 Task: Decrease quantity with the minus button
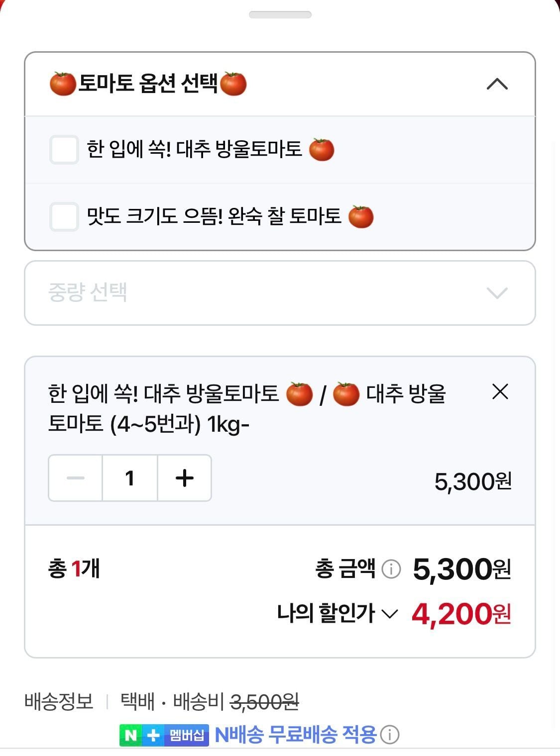(76, 478)
